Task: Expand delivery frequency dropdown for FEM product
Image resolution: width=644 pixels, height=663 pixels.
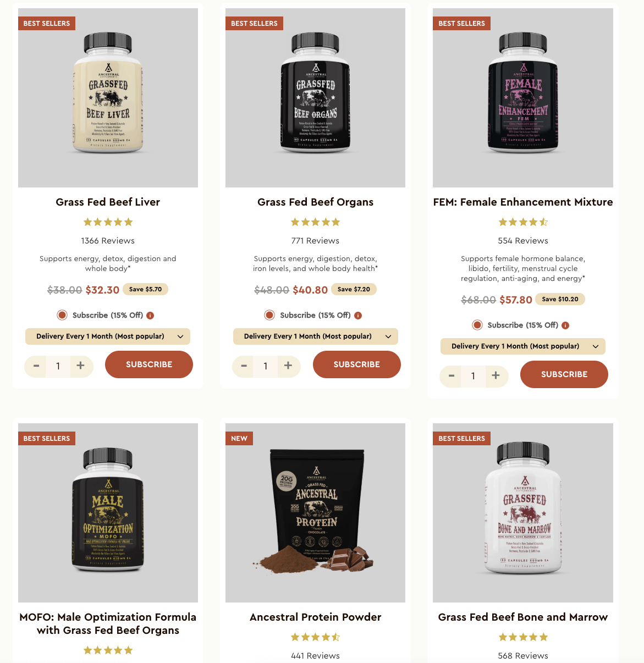Action: pos(523,346)
